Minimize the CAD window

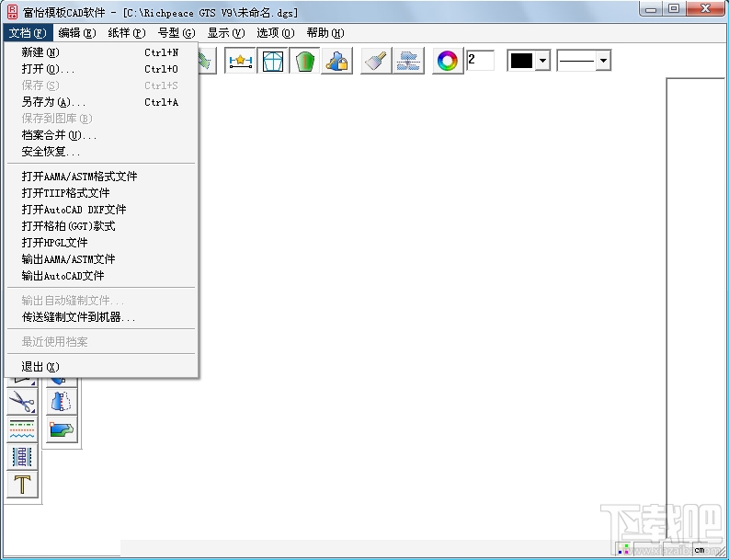click(x=652, y=9)
